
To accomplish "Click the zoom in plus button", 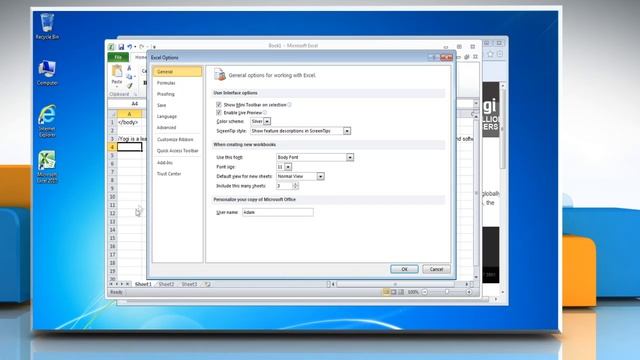I will [x=469, y=292].
